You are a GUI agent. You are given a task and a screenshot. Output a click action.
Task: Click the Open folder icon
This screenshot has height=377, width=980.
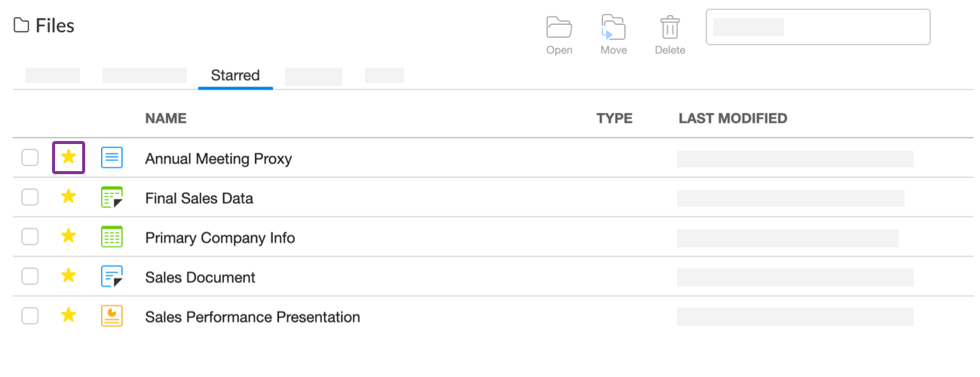click(559, 27)
